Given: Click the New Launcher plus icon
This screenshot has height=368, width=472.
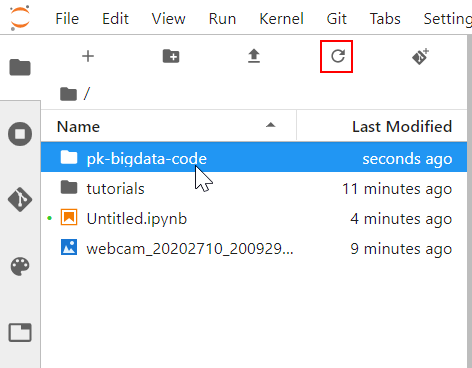Looking at the screenshot, I should point(88,56).
